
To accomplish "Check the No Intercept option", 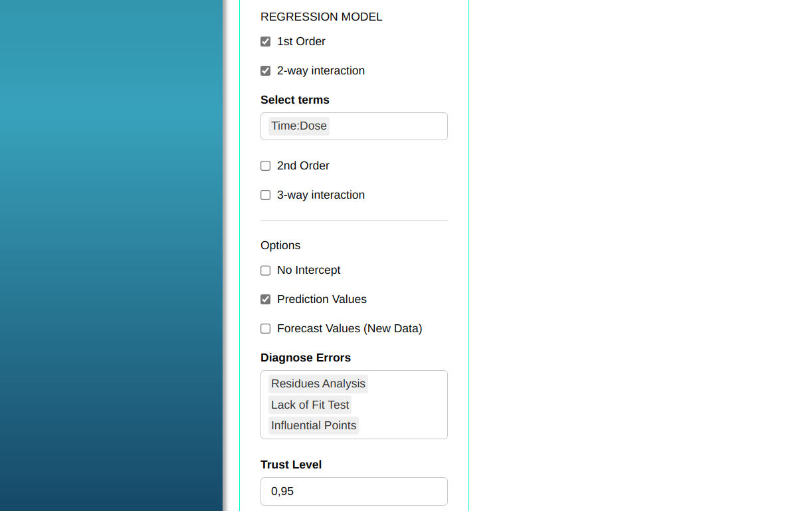I will tap(266, 270).
